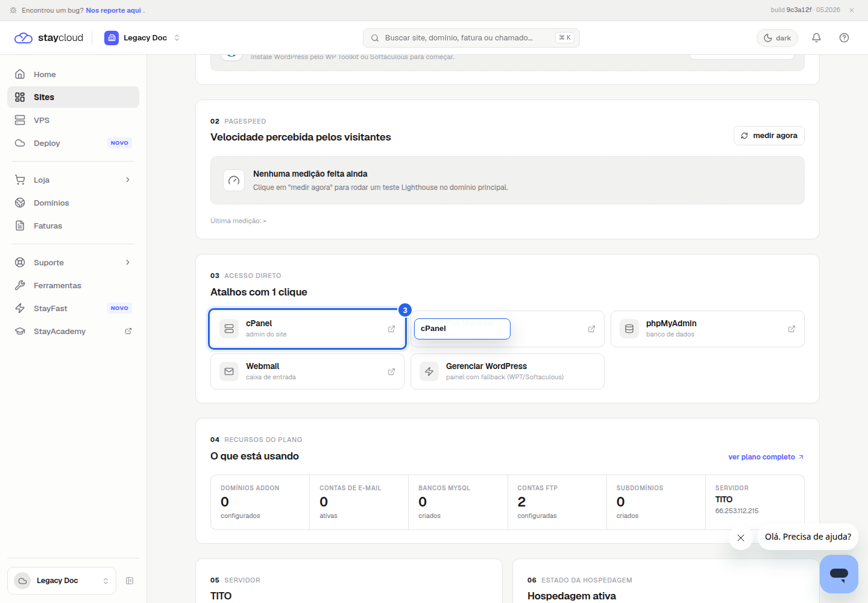Viewport: 868px width, 603px height.
Task: Click the Home house icon in sidebar
Action: tap(20, 74)
